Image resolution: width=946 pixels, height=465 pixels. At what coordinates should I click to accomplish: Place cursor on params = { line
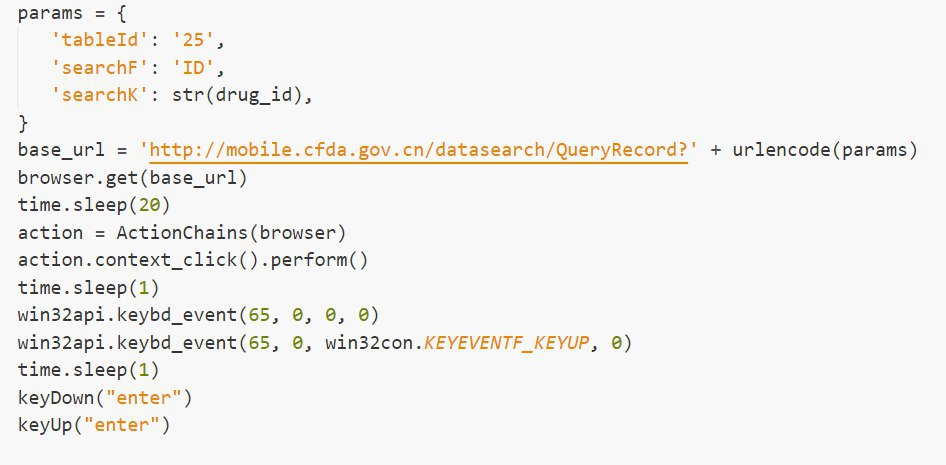72,14
